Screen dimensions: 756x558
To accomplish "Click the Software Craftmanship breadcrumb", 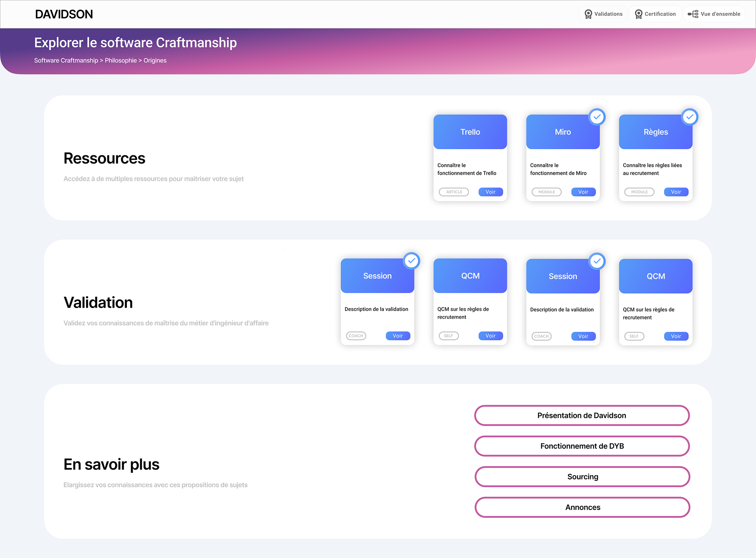I will (66, 61).
